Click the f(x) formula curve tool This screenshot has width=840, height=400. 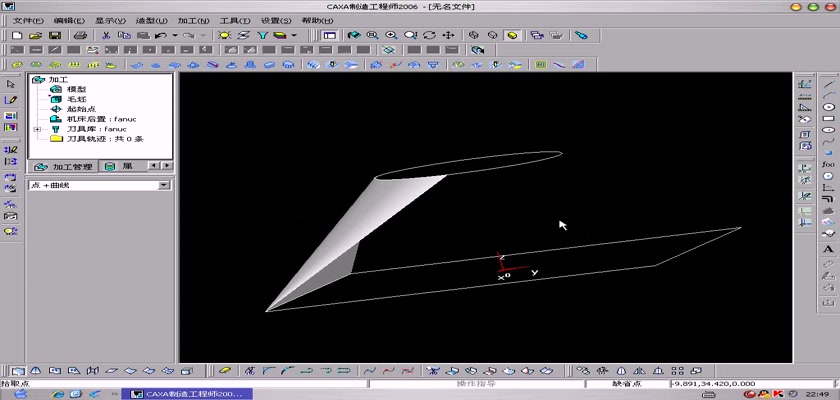click(x=828, y=164)
